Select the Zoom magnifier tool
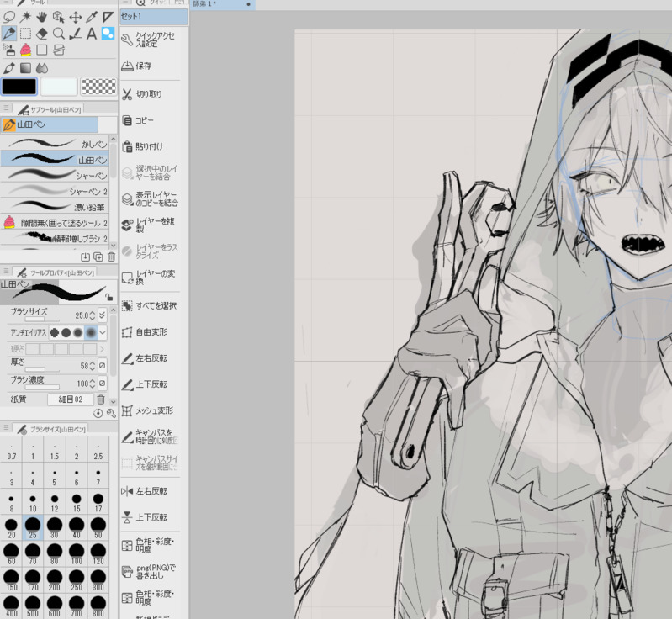Viewport: 672px width, 619px height. [58, 34]
